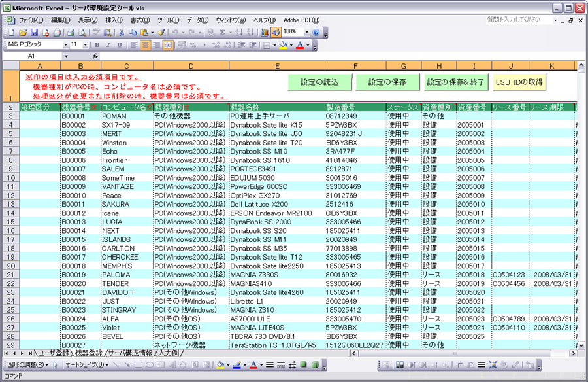Toggle italic formatting
The image size is (588, 382).
[x=107, y=45]
